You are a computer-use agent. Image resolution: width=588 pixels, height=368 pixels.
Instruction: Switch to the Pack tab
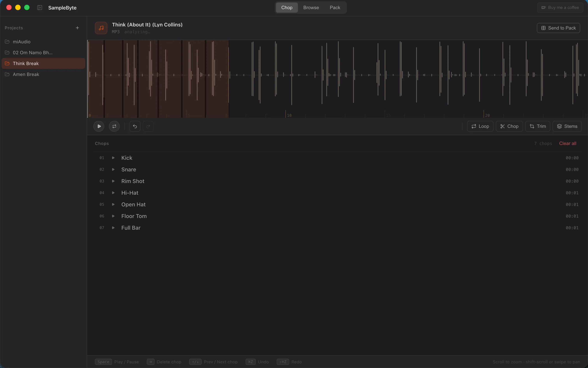click(335, 8)
